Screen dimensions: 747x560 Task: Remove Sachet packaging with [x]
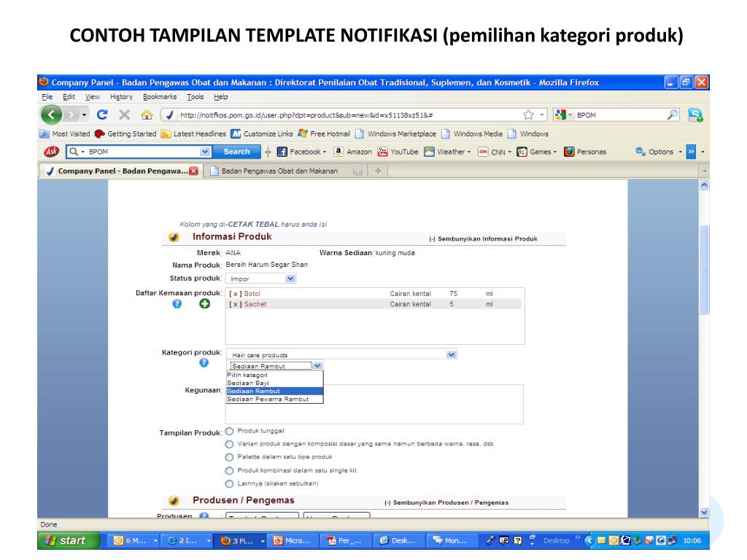pos(236,304)
